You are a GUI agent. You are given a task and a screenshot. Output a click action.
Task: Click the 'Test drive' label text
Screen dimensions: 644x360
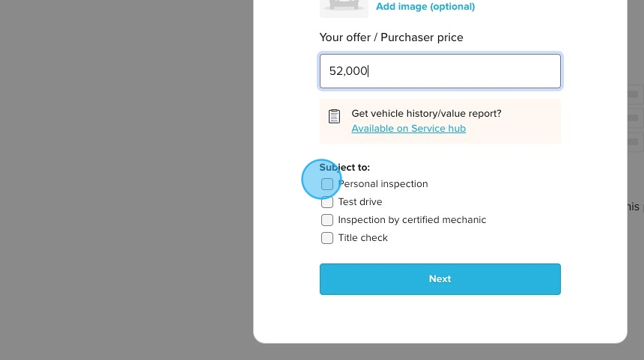(360, 202)
